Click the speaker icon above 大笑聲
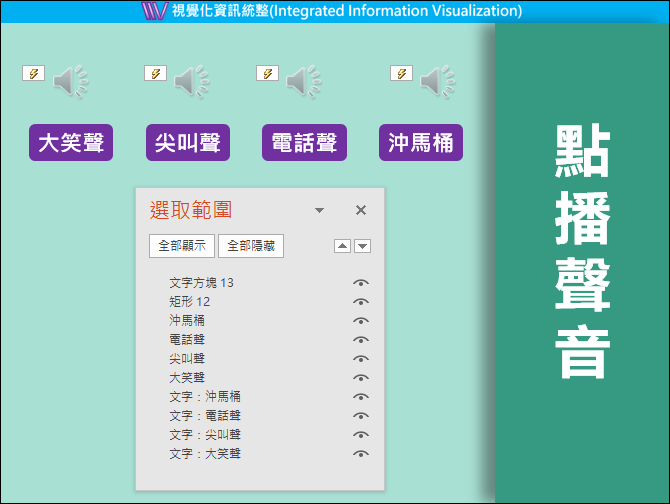 (70, 81)
